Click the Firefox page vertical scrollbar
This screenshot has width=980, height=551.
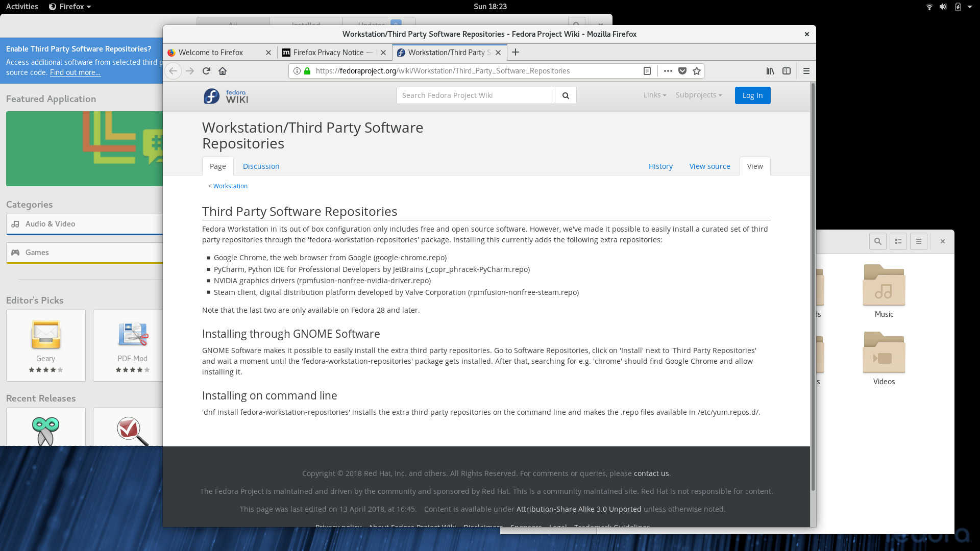pos(813,286)
